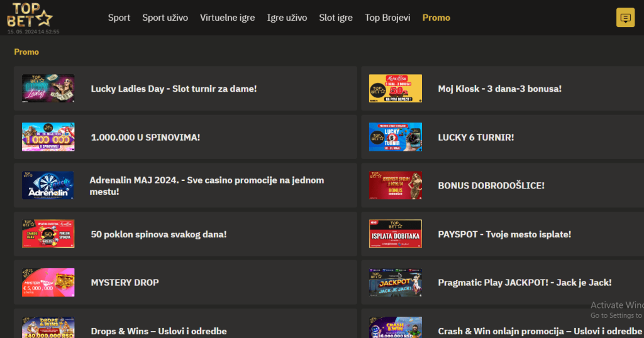
Task: Click the Moj Kiosk promo thumbnail
Action: [x=396, y=89]
